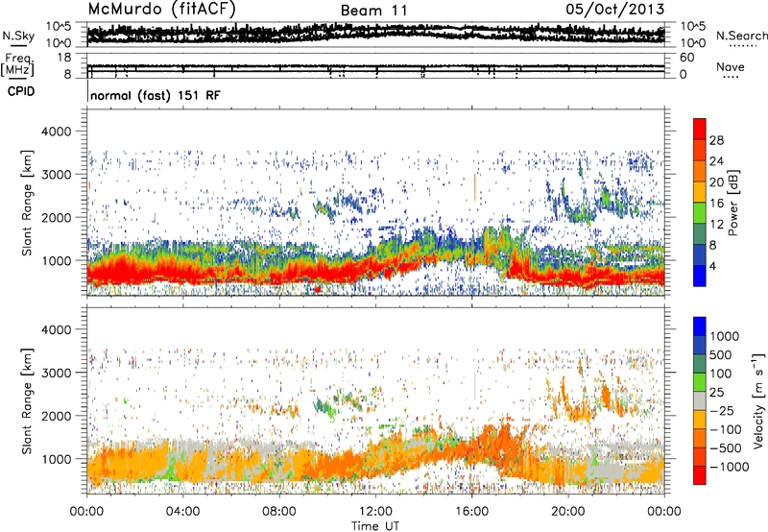Click the date 05/Oct/2013

click(615, 9)
